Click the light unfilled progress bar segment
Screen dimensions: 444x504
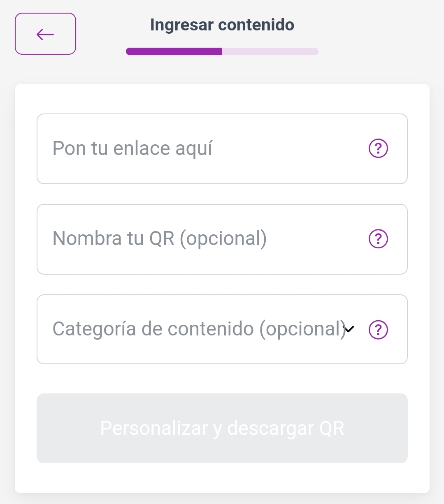270,51
